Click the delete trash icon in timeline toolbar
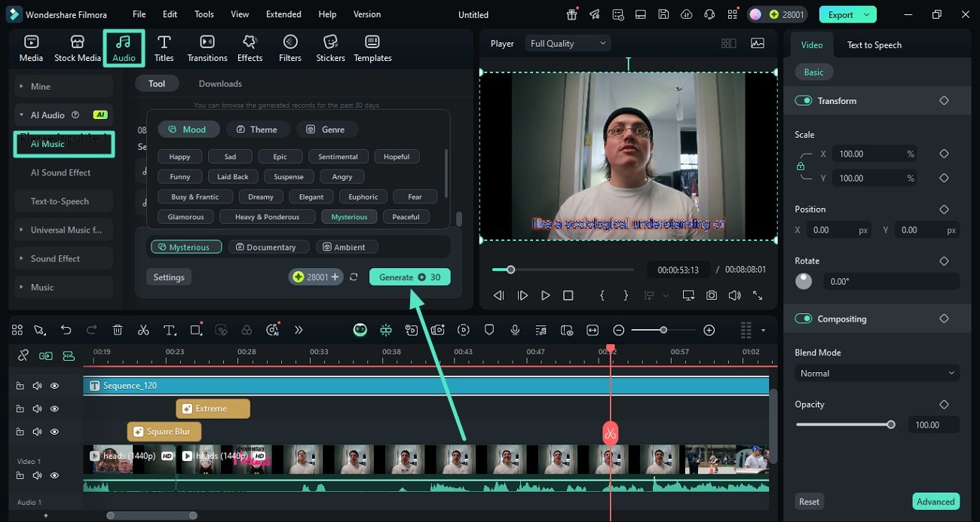Image resolution: width=980 pixels, height=522 pixels. [118, 330]
